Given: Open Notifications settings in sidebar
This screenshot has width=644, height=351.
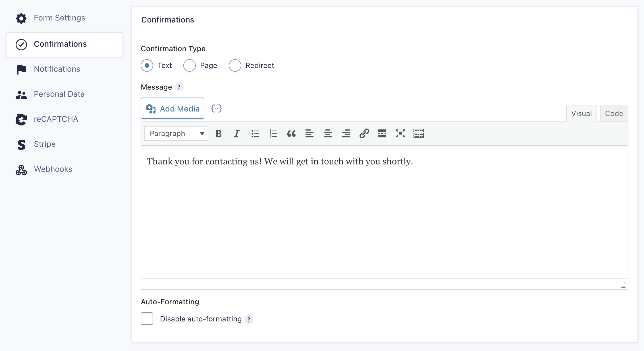Looking at the screenshot, I should tap(57, 69).
